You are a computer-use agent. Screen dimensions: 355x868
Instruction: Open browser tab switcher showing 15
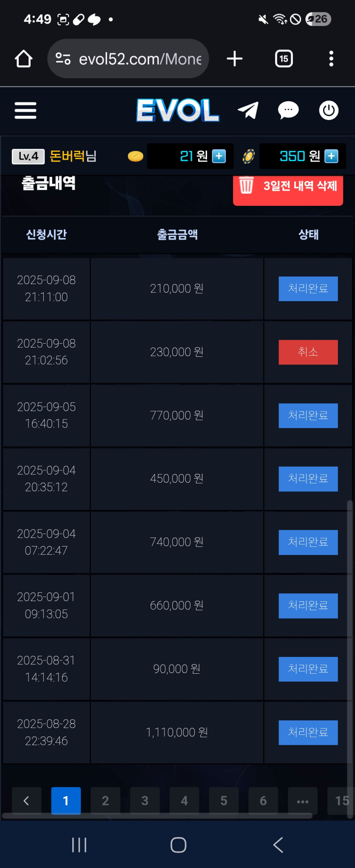click(284, 59)
